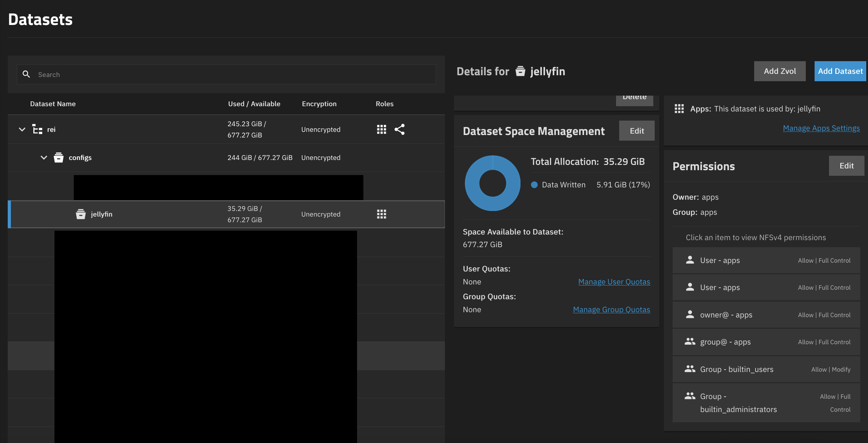This screenshot has width=868, height=443.
Task: View first User - apps permission entry
Action: [x=766, y=261]
